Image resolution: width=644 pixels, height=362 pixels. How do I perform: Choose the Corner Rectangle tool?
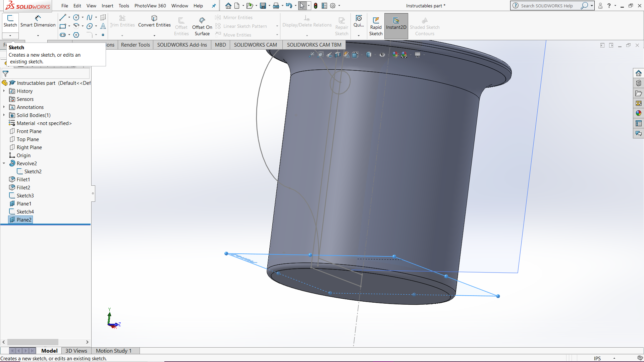tap(63, 26)
